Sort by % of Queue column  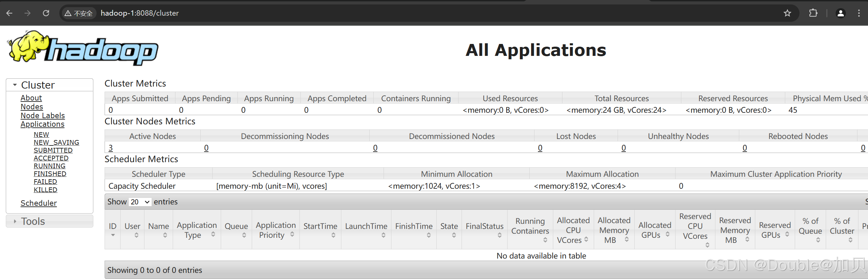pyautogui.click(x=810, y=229)
